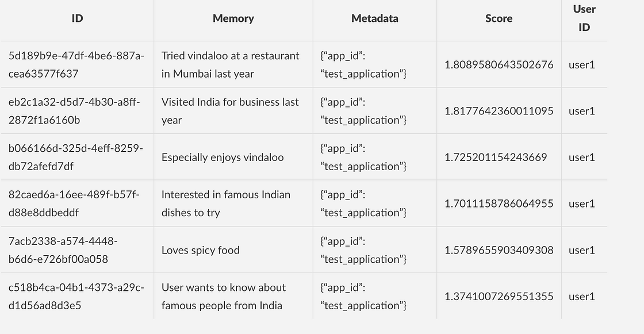Select ID cell starting with eb2c1a32
This screenshot has height=334, width=644.
click(77, 111)
